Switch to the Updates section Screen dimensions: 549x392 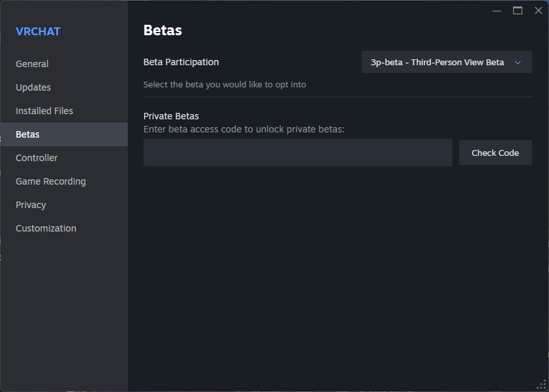(33, 87)
